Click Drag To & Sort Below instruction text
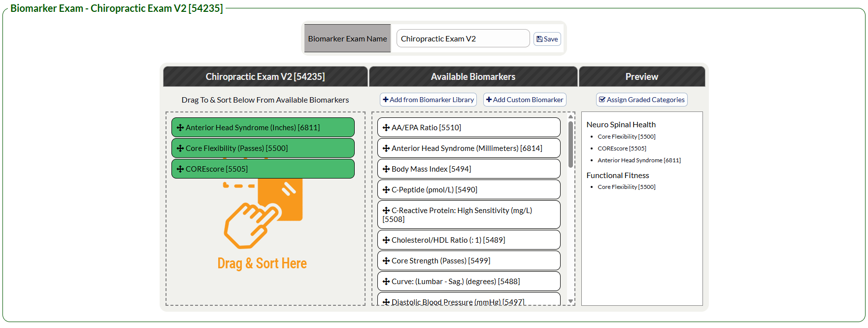 (265, 100)
